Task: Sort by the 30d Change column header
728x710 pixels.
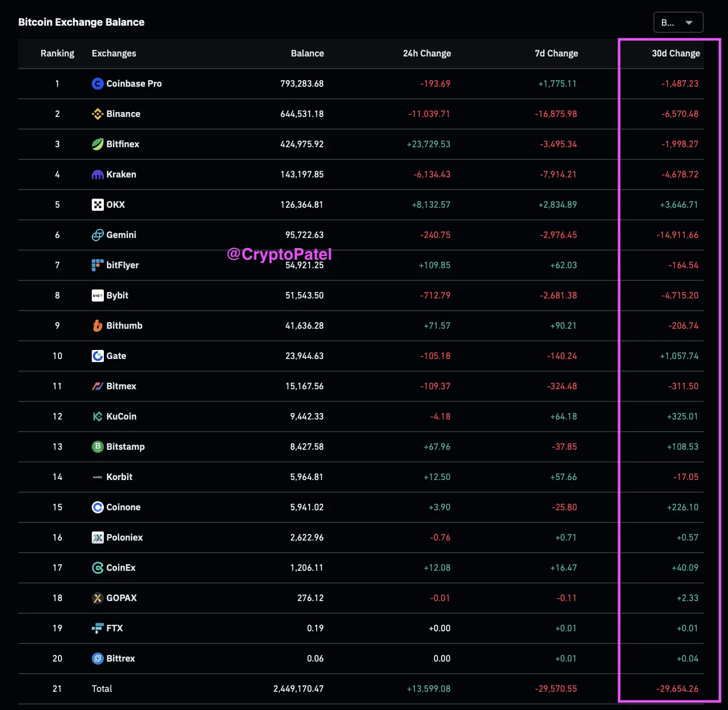Action: tap(676, 53)
